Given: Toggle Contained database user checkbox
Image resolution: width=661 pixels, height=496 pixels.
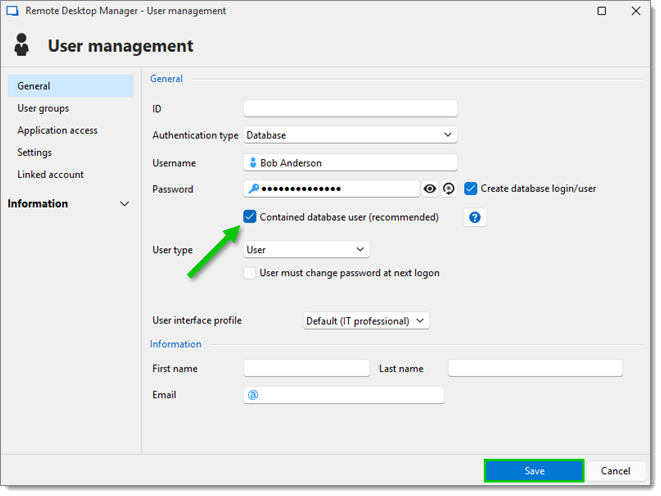Looking at the screenshot, I should [x=250, y=217].
